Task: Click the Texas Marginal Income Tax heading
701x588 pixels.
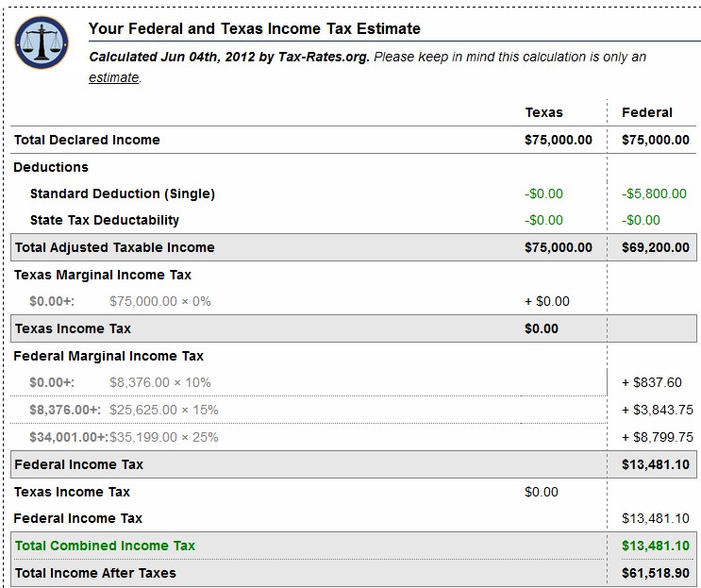Action: click(102, 275)
